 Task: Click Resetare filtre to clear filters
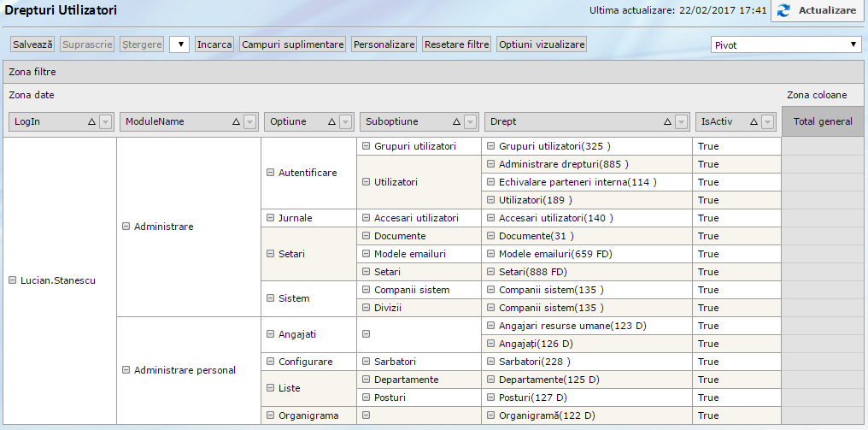click(456, 44)
